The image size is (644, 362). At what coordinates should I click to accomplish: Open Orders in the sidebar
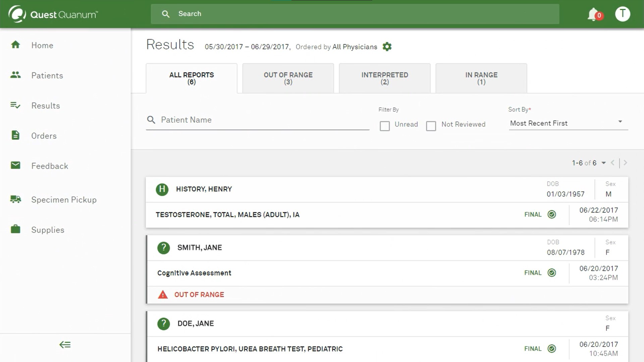[44, 136]
